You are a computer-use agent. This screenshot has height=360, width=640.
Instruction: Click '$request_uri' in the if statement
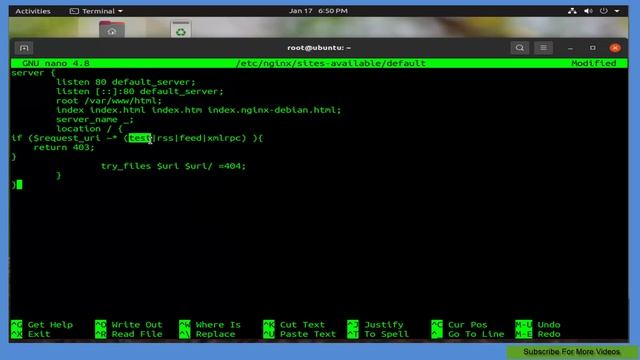(x=67, y=138)
